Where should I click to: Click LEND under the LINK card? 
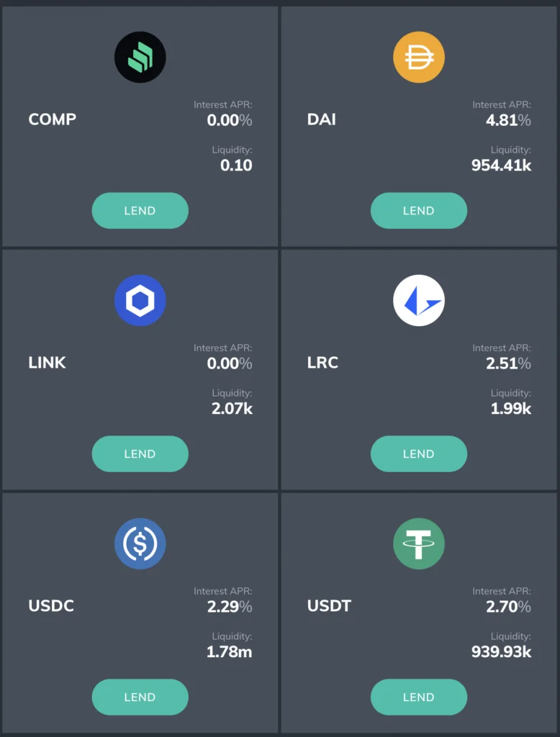(x=140, y=454)
